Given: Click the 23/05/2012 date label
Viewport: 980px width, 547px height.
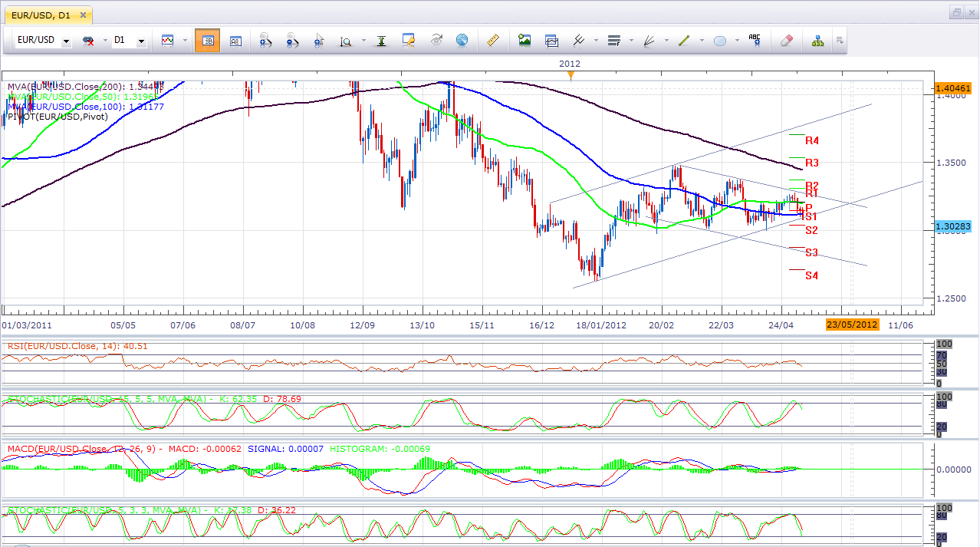Looking at the screenshot, I should [x=852, y=325].
